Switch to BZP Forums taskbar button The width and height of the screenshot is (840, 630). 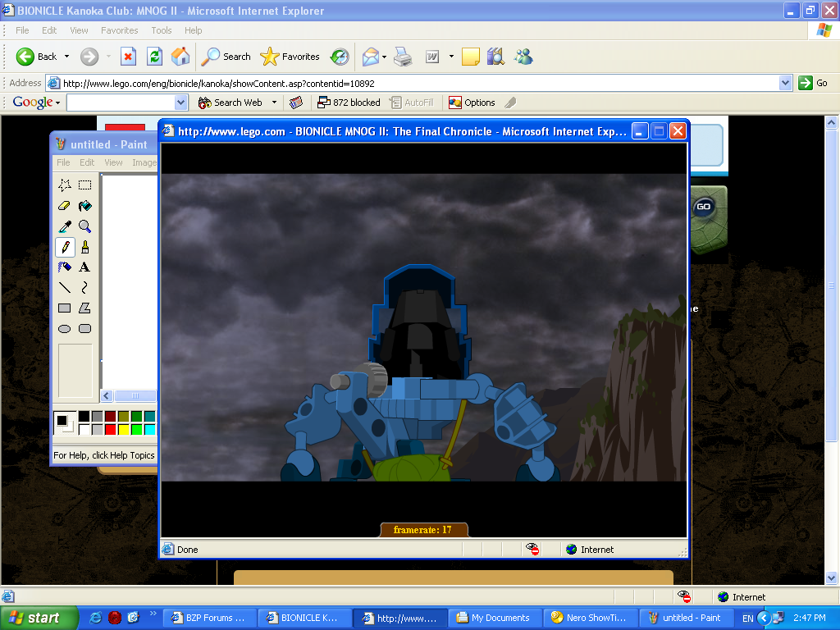(209, 618)
